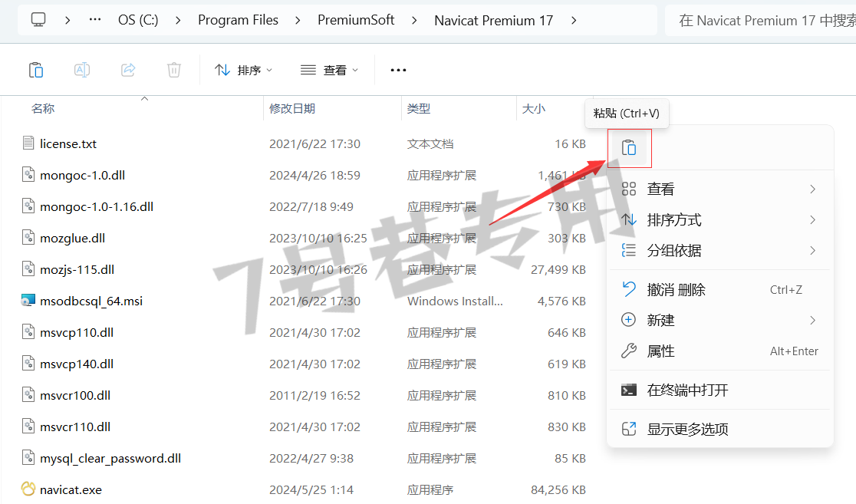Select the msvcp110.dll file name
Screen dimensions: 856x504
click(77, 332)
